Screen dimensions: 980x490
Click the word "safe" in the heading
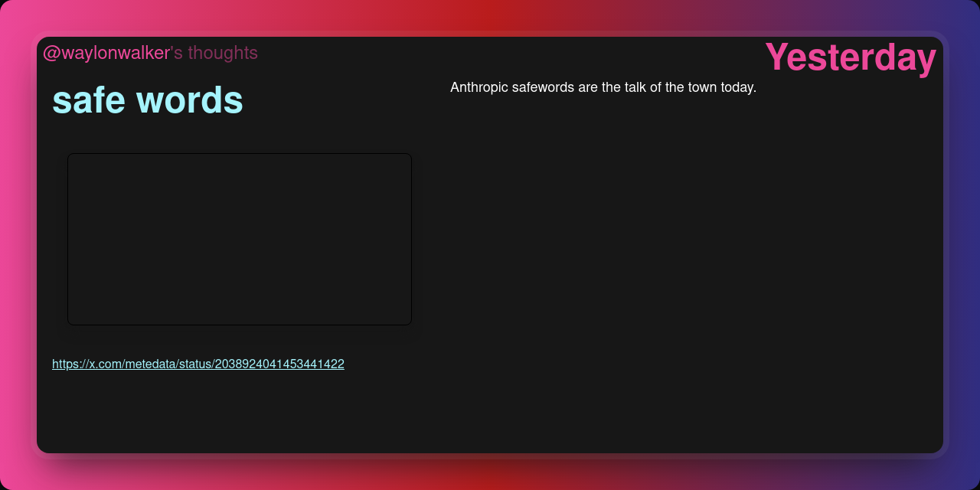tap(88, 100)
